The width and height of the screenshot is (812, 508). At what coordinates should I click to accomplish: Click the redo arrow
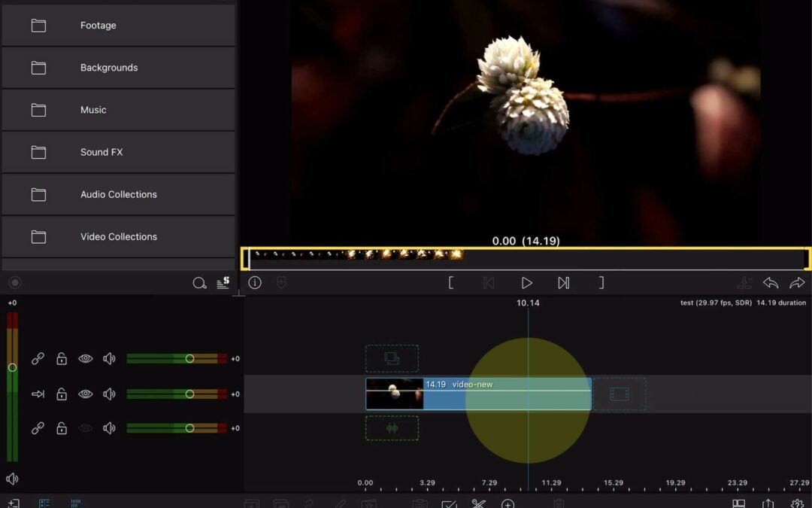coord(797,283)
